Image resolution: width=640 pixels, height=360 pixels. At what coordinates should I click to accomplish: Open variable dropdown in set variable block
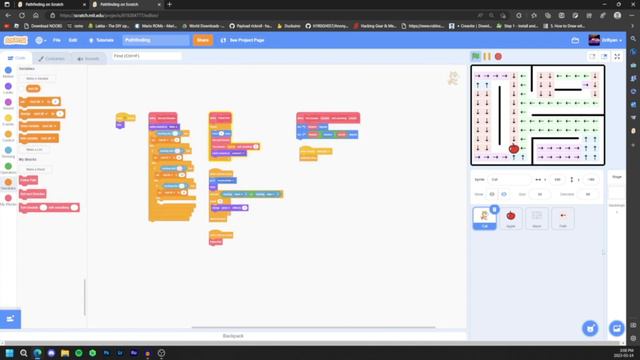(x=36, y=102)
